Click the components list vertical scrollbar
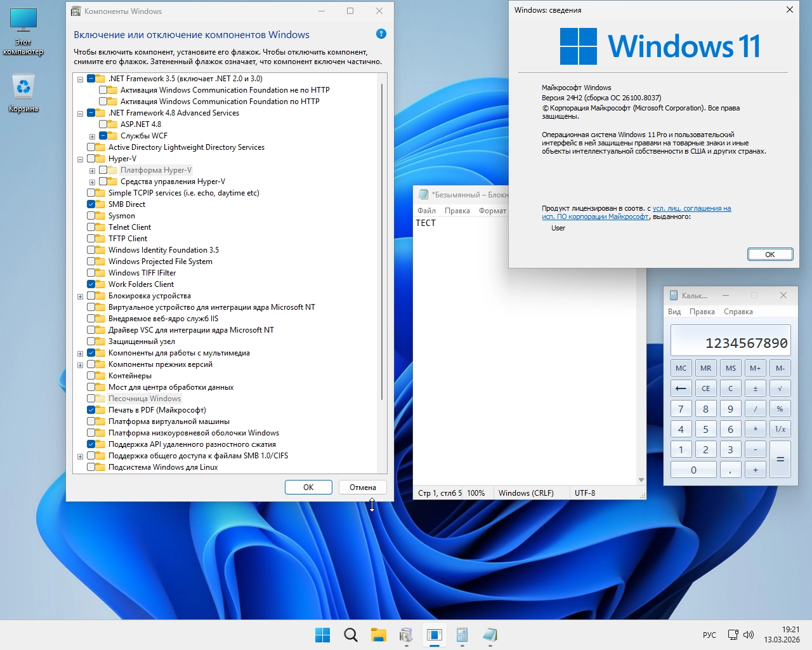Screen dimensions: 812x650 (x=382, y=241)
